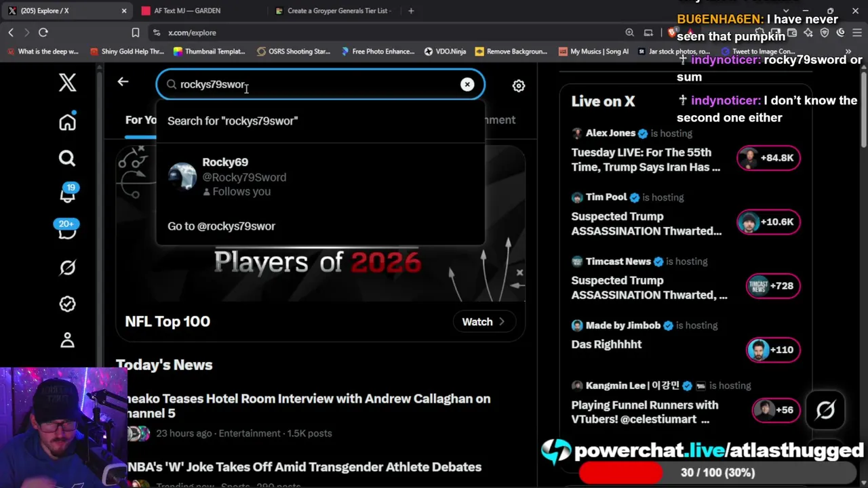Choose 'Search for "rockys79swor"' suggestion
The height and width of the screenshot is (488, 868).
pos(320,121)
